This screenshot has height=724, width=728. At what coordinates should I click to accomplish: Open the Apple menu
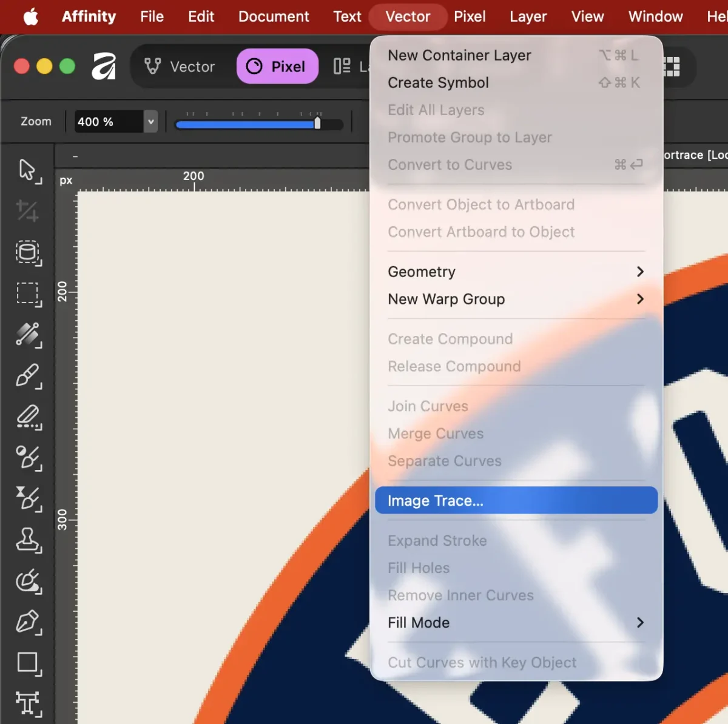[x=31, y=17]
